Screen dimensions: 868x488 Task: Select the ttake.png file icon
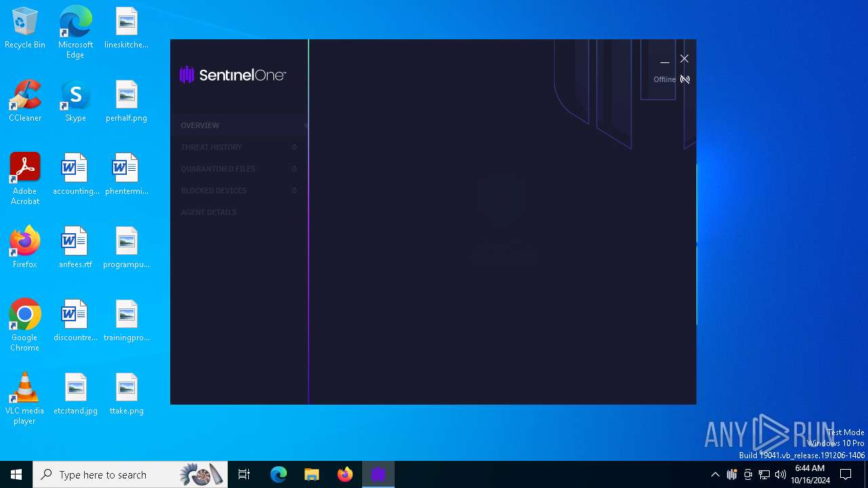126,394
